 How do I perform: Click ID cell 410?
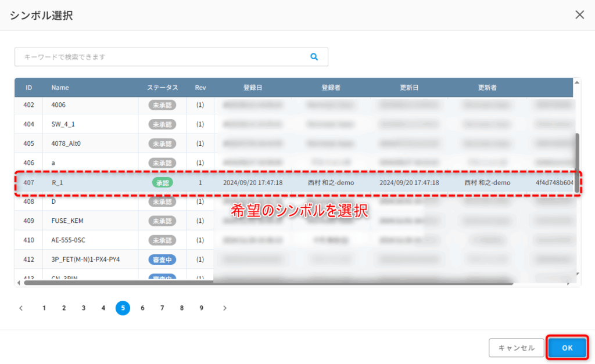tap(29, 240)
